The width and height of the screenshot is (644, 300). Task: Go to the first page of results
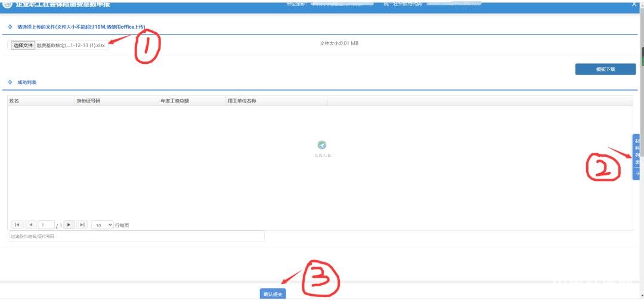pos(17,225)
